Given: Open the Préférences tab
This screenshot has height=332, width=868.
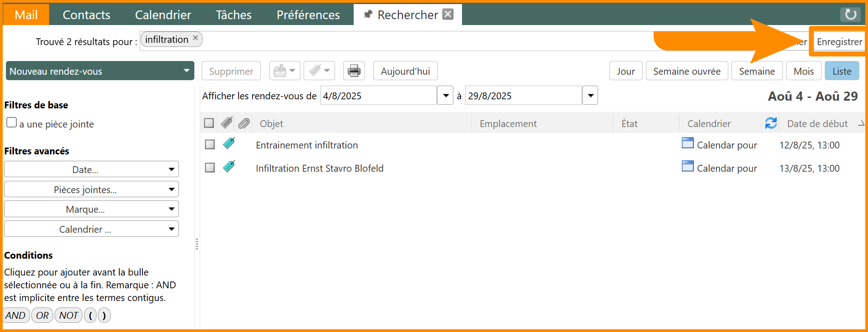Looking at the screenshot, I should 308,15.
